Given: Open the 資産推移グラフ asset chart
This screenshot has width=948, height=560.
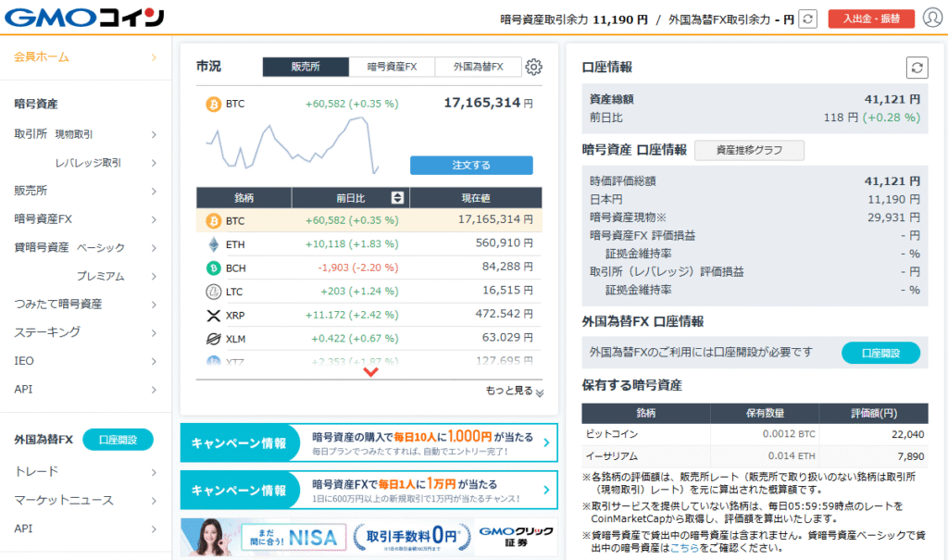Looking at the screenshot, I should [749, 150].
